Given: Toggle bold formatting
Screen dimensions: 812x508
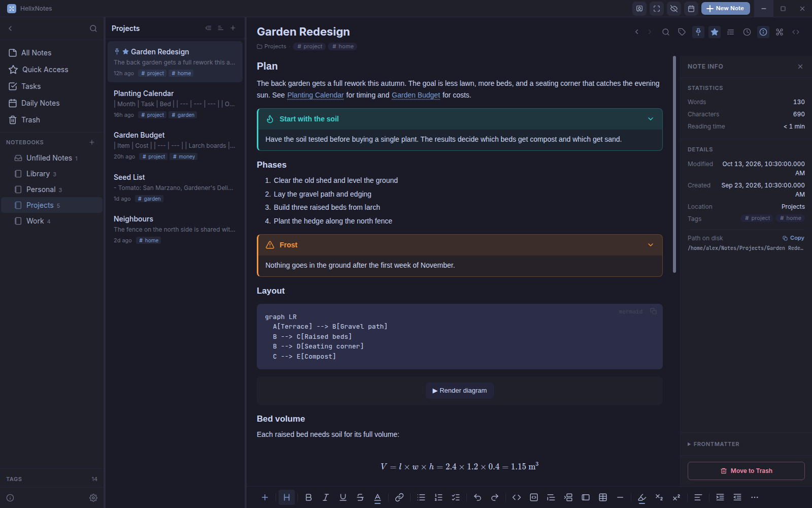Looking at the screenshot, I should coord(309,497).
